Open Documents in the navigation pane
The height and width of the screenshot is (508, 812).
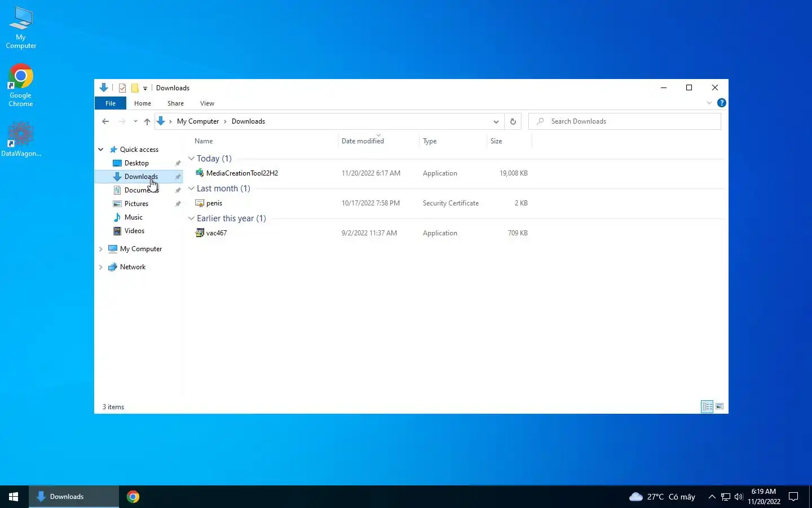click(x=141, y=190)
